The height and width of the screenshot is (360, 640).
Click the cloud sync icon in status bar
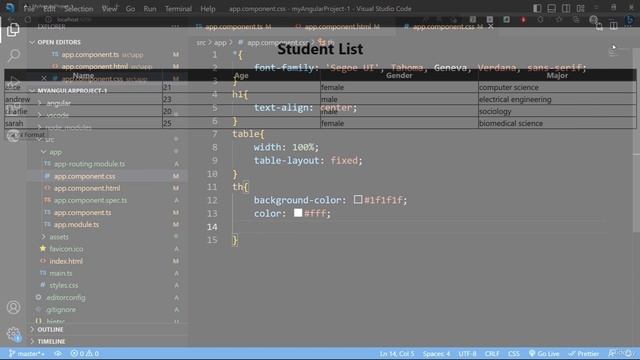point(58,353)
